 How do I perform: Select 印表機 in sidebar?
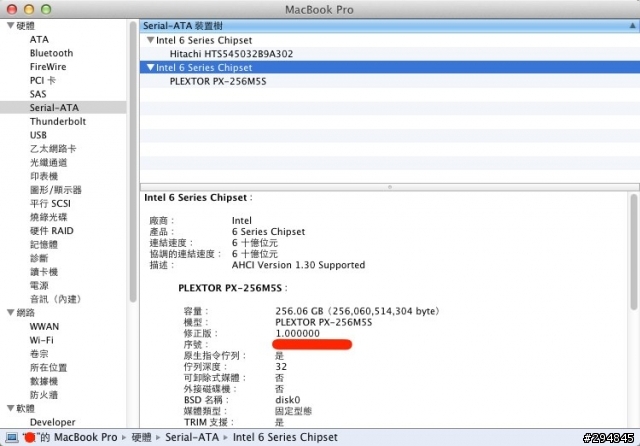coord(44,176)
